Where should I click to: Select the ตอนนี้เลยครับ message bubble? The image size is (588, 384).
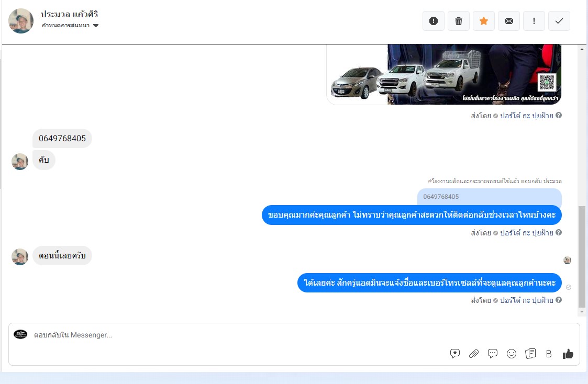click(x=62, y=255)
